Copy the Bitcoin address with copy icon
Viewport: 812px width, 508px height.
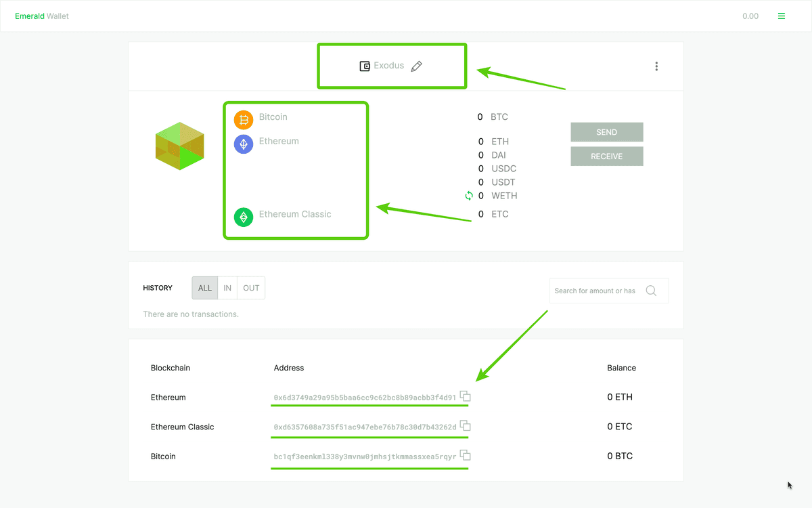click(x=466, y=456)
